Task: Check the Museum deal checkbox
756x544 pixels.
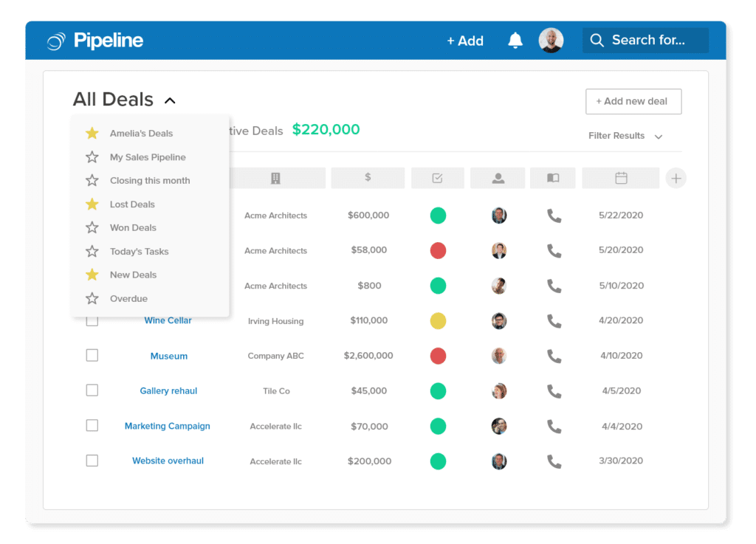Action: (92, 356)
